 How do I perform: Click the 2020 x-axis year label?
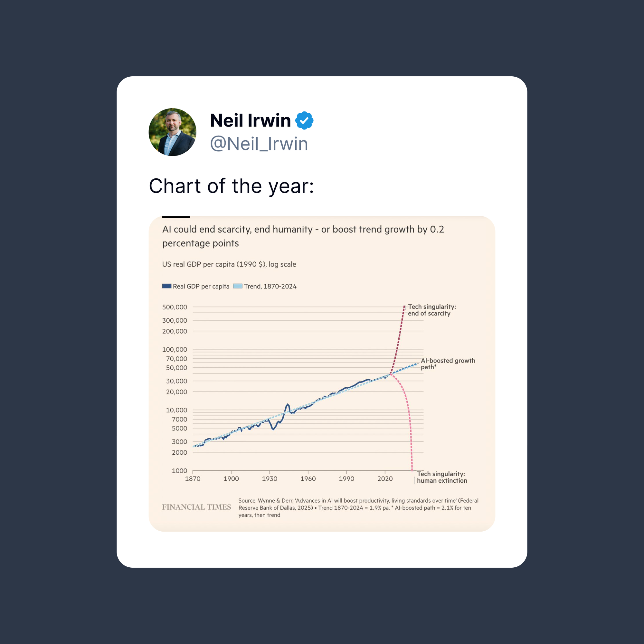[x=385, y=479]
